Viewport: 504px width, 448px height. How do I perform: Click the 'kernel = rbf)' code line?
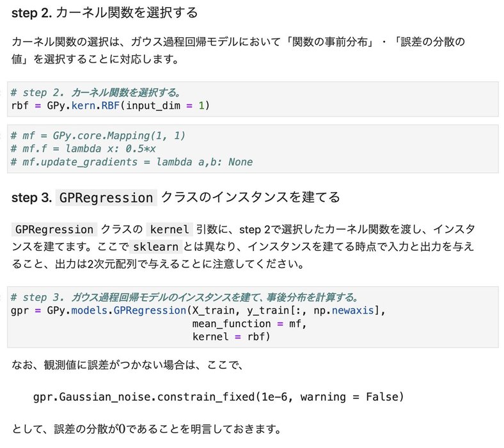click(x=232, y=337)
